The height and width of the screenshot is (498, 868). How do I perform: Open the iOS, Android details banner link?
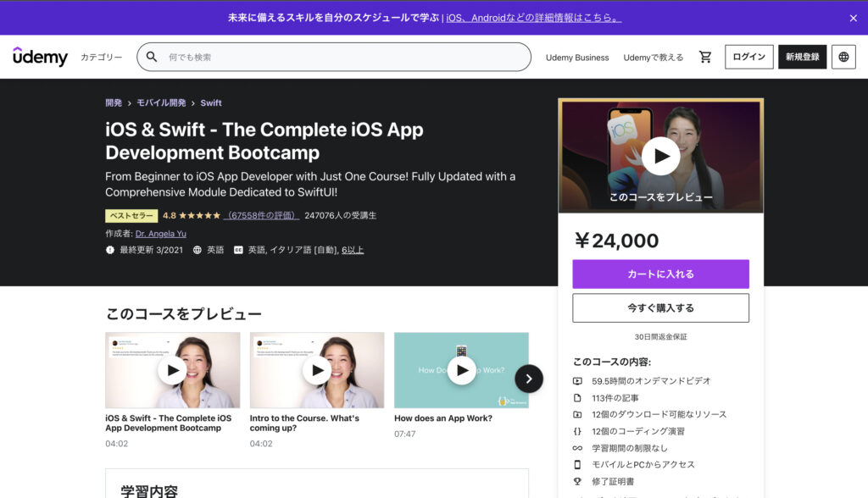pos(534,18)
